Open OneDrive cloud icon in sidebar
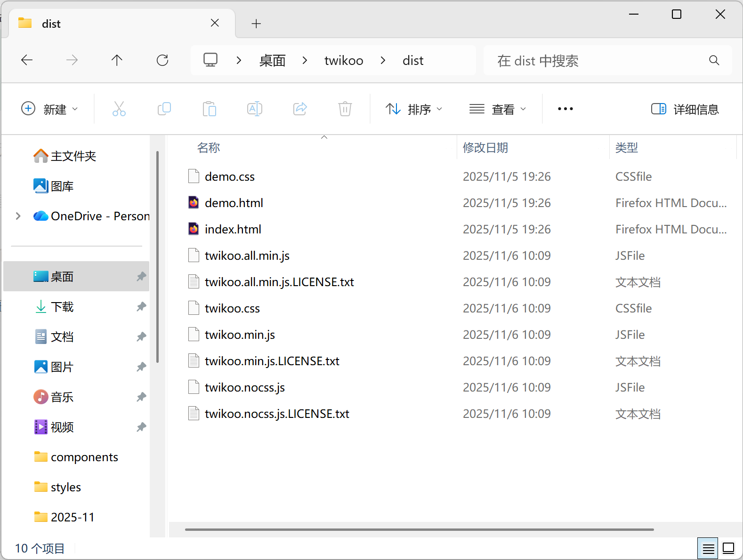 coord(41,216)
